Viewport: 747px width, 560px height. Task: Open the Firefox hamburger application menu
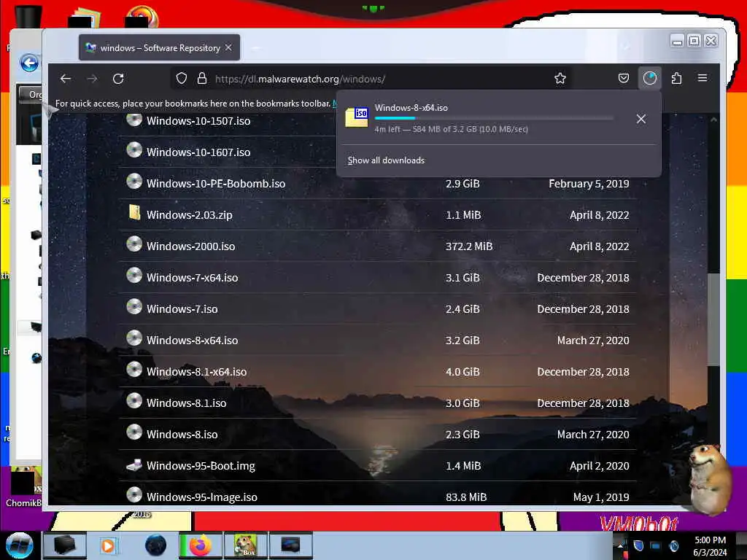[703, 78]
